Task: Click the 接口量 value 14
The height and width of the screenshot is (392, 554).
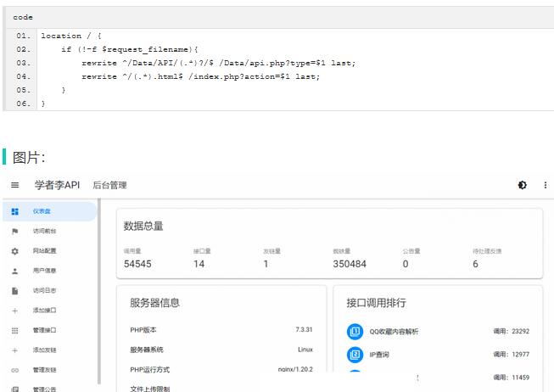Action: pyautogui.click(x=199, y=264)
